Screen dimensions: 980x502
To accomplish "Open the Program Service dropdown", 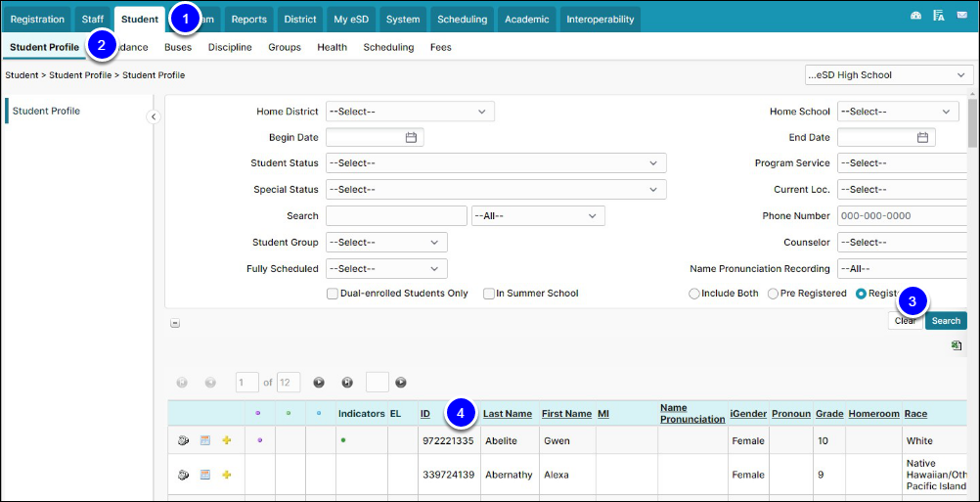I will point(903,163).
